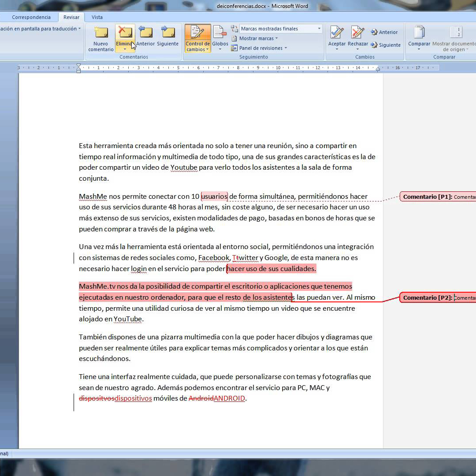
Task: Click the Rechazar change icon
Action: [x=357, y=32]
